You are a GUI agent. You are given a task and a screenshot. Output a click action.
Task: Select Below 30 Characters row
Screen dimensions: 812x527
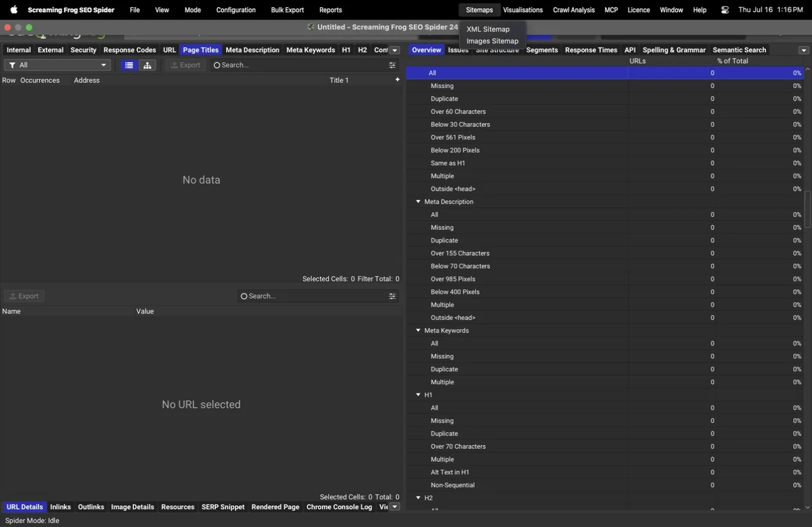pyautogui.click(x=604, y=124)
